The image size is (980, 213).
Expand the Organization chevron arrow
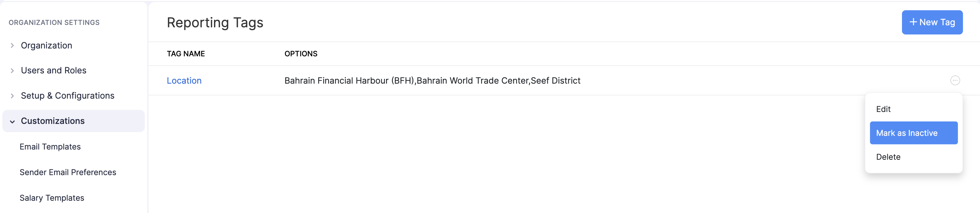coord(12,46)
